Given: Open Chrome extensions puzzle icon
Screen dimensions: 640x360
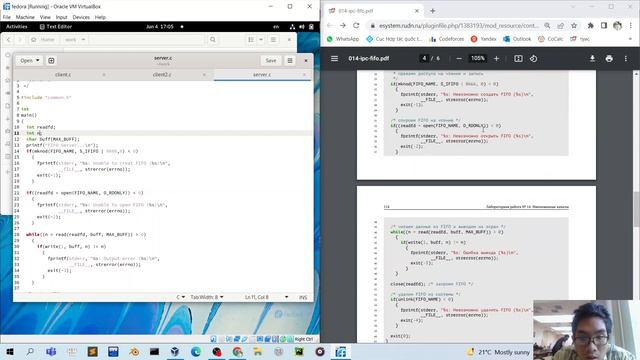Looking at the screenshot, I should click(x=591, y=25).
